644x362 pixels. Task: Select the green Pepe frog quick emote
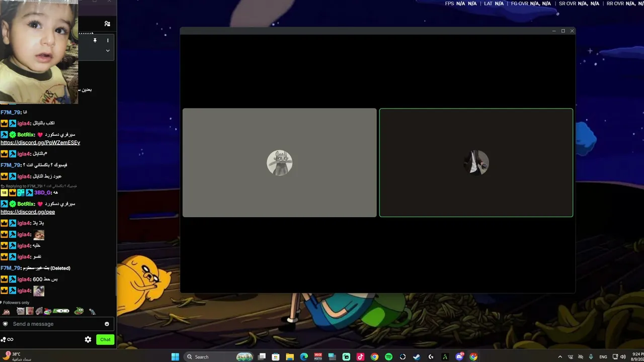tap(78, 311)
